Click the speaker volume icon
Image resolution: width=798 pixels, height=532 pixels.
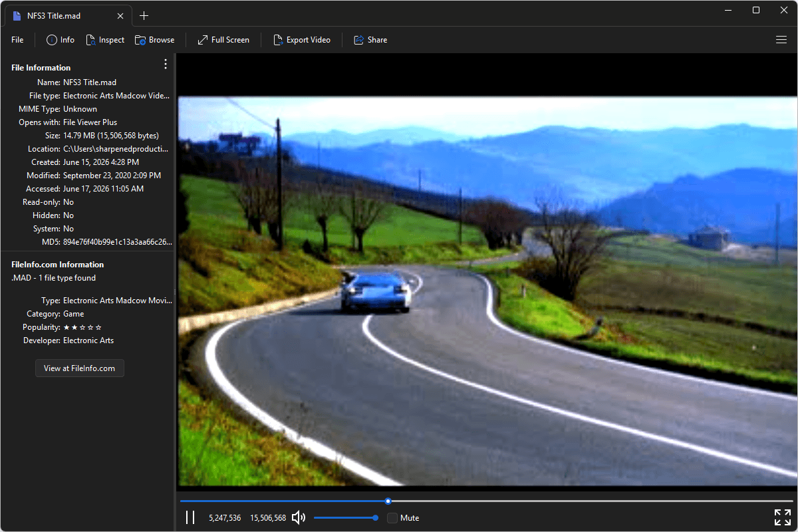(299, 517)
